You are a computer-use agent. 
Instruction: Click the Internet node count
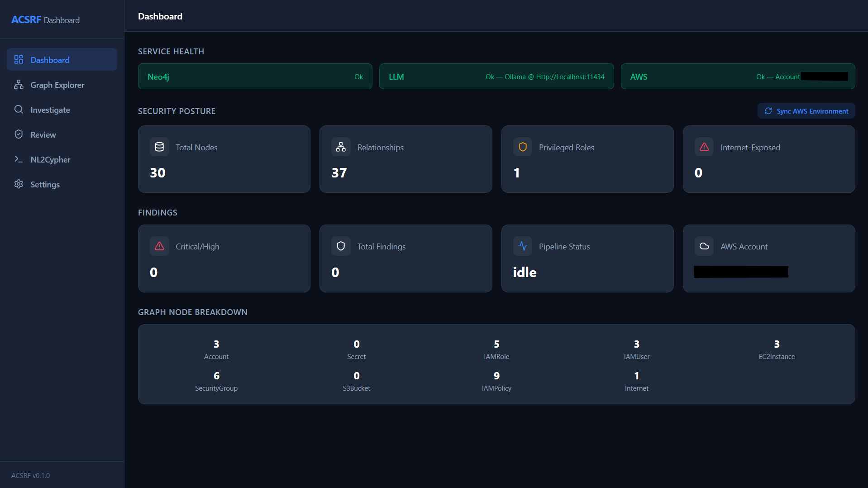(637, 376)
